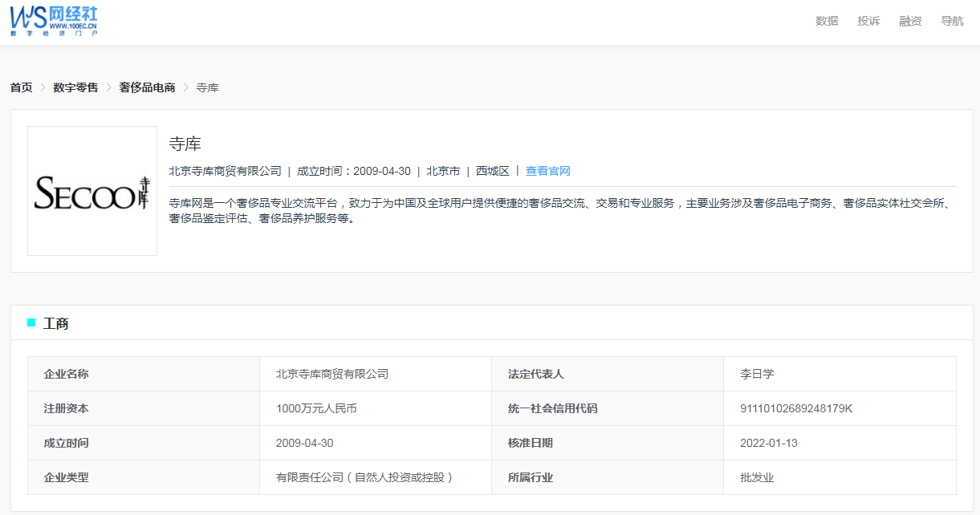The width and height of the screenshot is (980, 515).
Task: Click the 北京寺库商贸有限公司 table cell
Action: (376, 374)
